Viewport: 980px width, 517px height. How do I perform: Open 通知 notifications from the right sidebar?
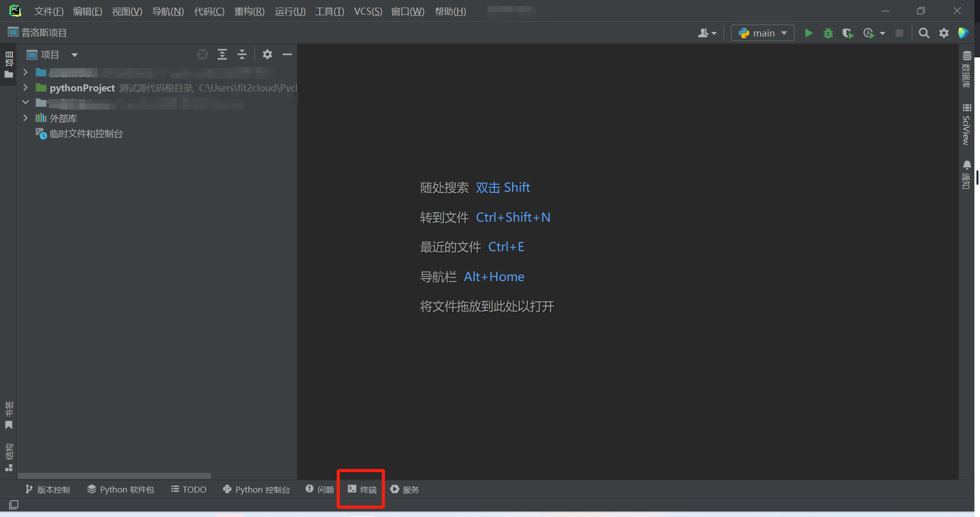(966, 173)
